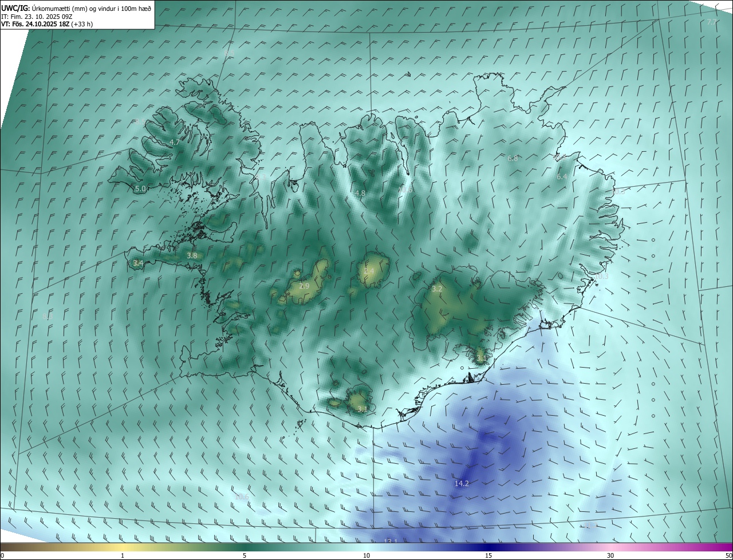The width and height of the screenshot is (733, 560).
Task: Select the '1' tick on the color scale
Action: tap(123, 555)
